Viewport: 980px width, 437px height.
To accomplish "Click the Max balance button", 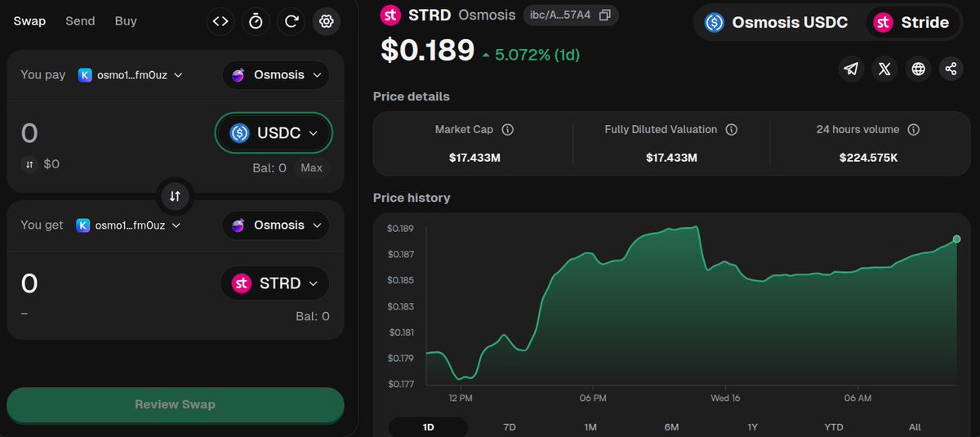I will click(311, 167).
